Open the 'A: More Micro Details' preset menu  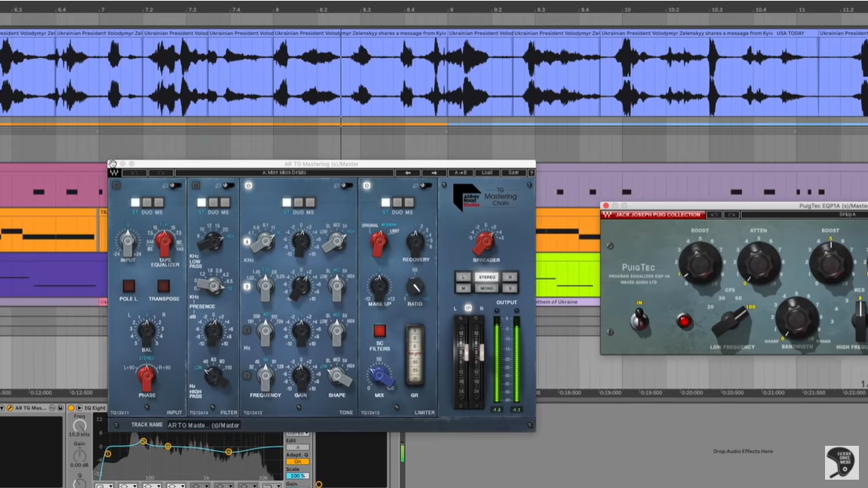point(284,173)
